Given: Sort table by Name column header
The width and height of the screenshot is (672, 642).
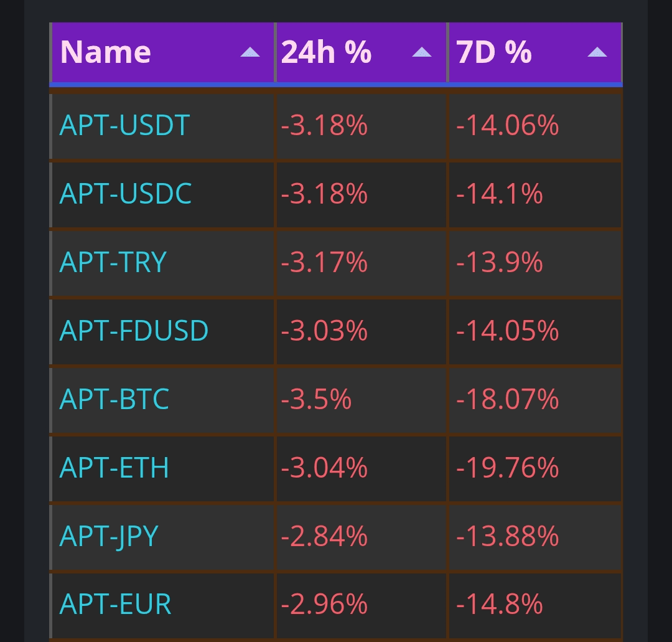Looking at the screenshot, I should click(106, 52).
